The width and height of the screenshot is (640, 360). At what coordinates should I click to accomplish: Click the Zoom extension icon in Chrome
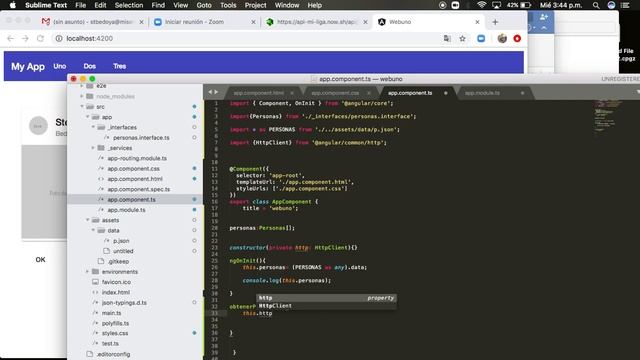coord(481,38)
